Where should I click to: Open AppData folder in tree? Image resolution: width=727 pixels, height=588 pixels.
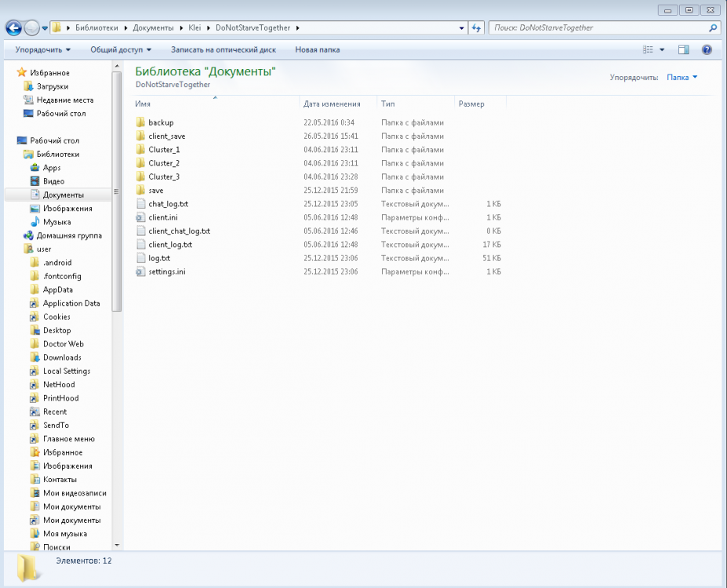(x=52, y=289)
